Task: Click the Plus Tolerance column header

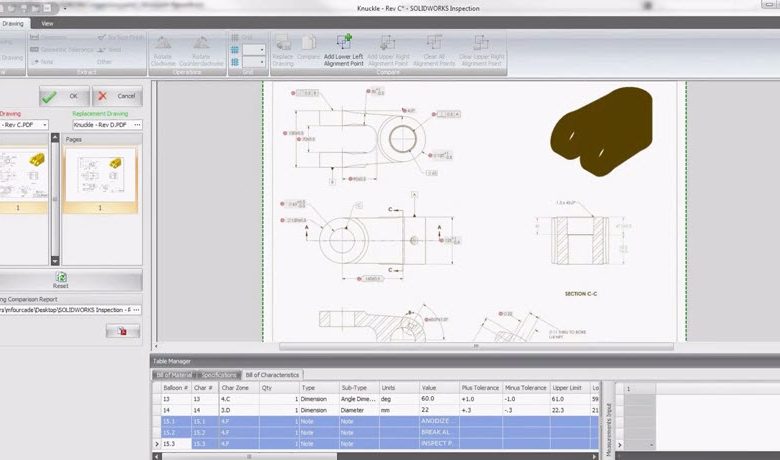Action: pos(481,388)
